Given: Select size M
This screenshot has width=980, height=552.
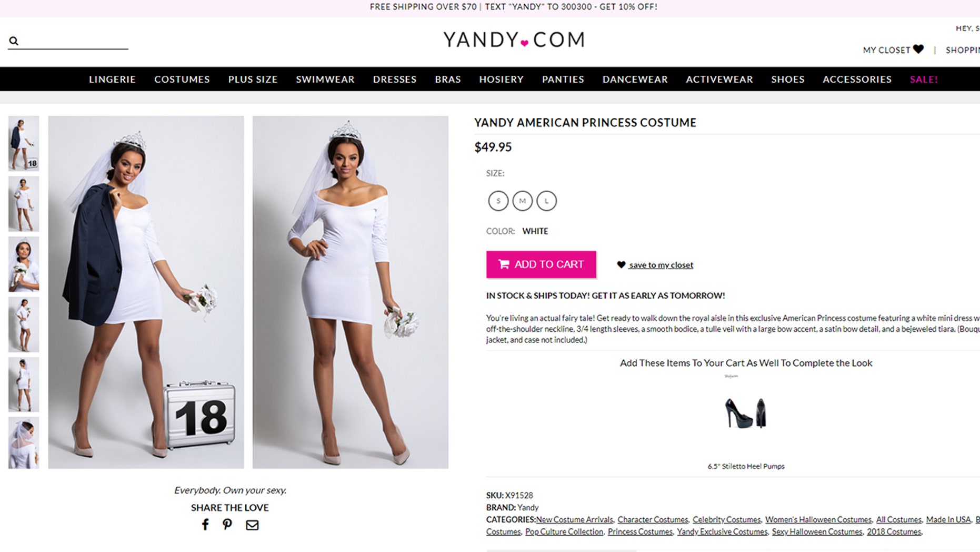Looking at the screenshot, I should (x=522, y=201).
